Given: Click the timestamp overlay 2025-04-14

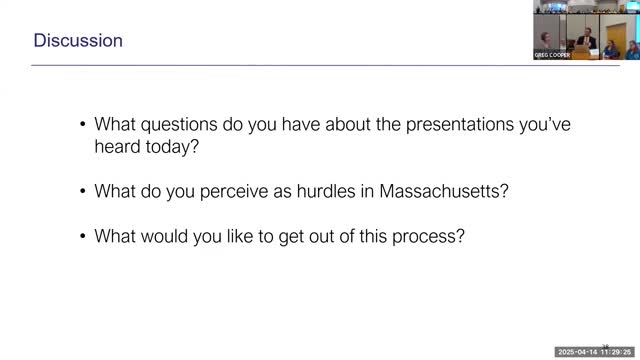Looking at the screenshot, I should [x=595, y=352].
